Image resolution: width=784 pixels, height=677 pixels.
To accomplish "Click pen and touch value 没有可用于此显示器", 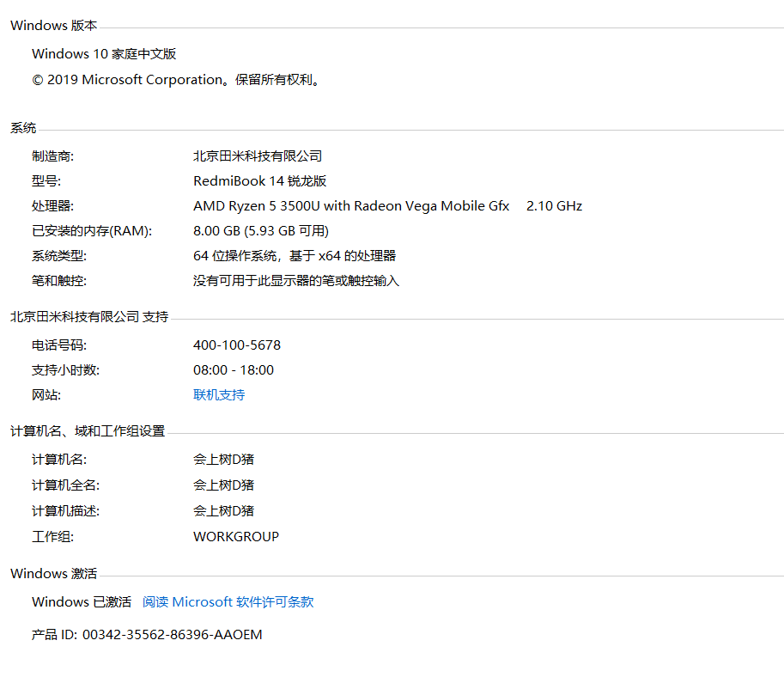I will (x=296, y=281).
